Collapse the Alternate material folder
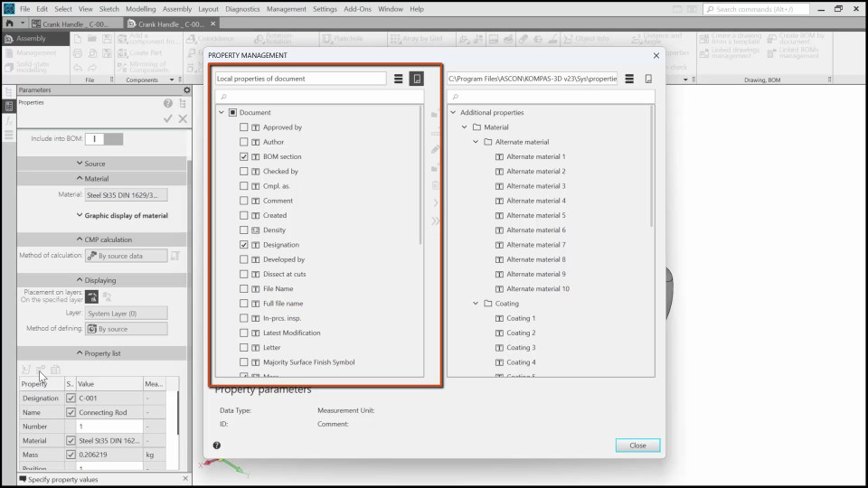Screen dimensions: 868x488 point(476,142)
